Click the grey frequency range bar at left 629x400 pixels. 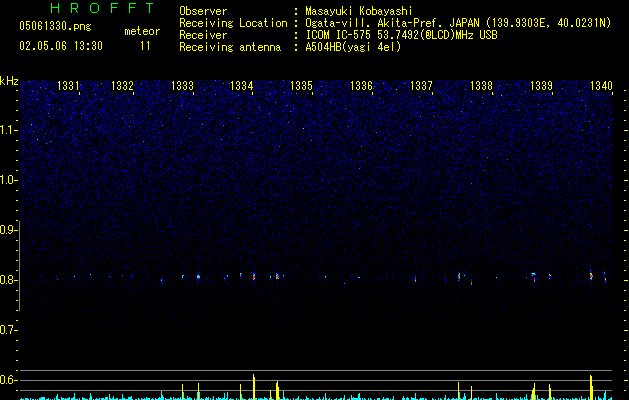pos(19,266)
